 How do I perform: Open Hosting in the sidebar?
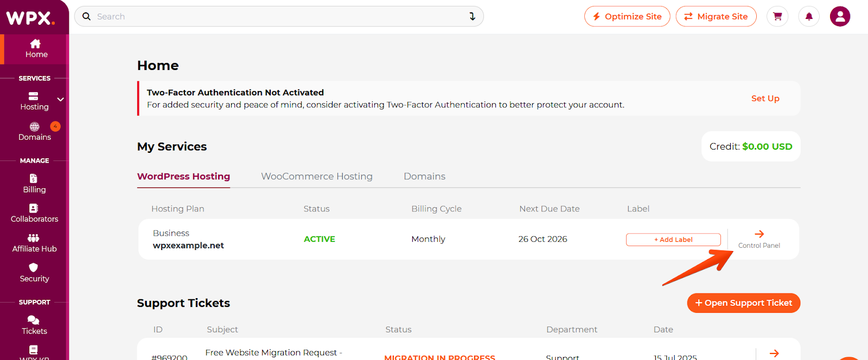click(34, 101)
